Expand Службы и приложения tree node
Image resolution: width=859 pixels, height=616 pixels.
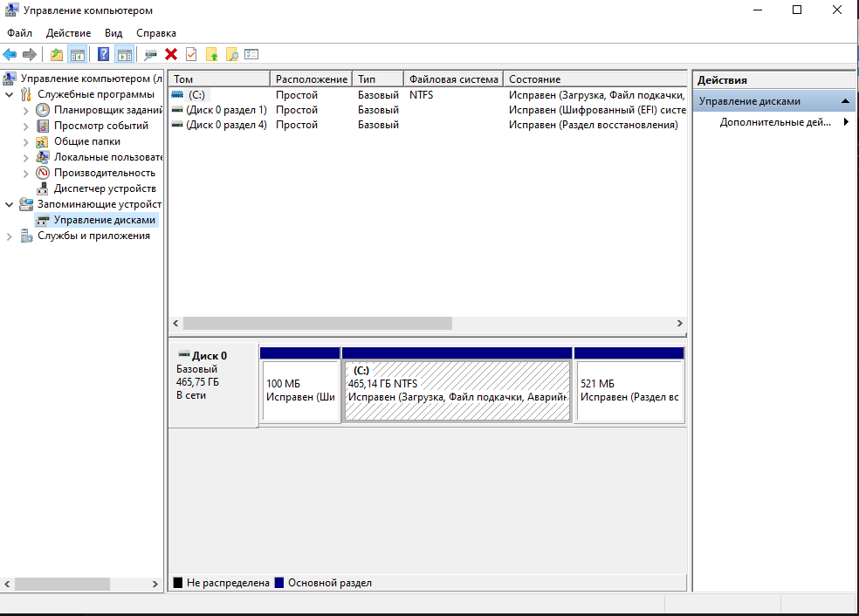click(x=10, y=236)
